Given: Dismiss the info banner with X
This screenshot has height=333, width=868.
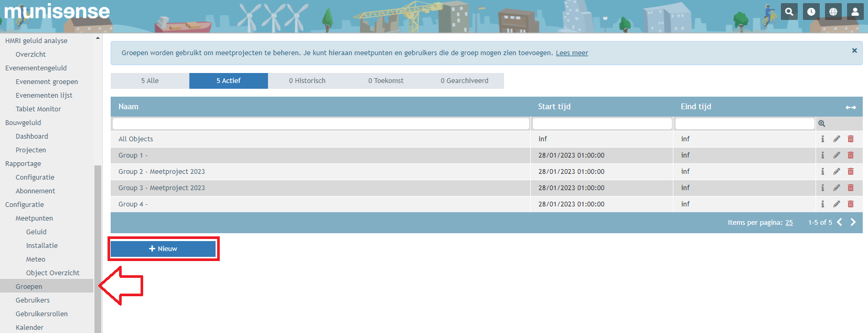Looking at the screenshot, I should click(x=854, y=50).
